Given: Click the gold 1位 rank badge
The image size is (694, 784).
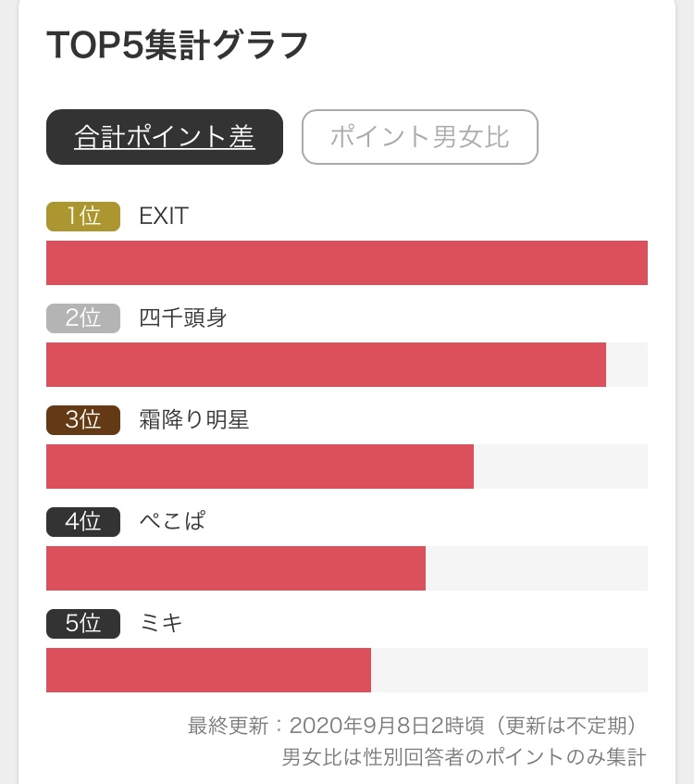Looking at the screenshot, I should pos(83,217).
